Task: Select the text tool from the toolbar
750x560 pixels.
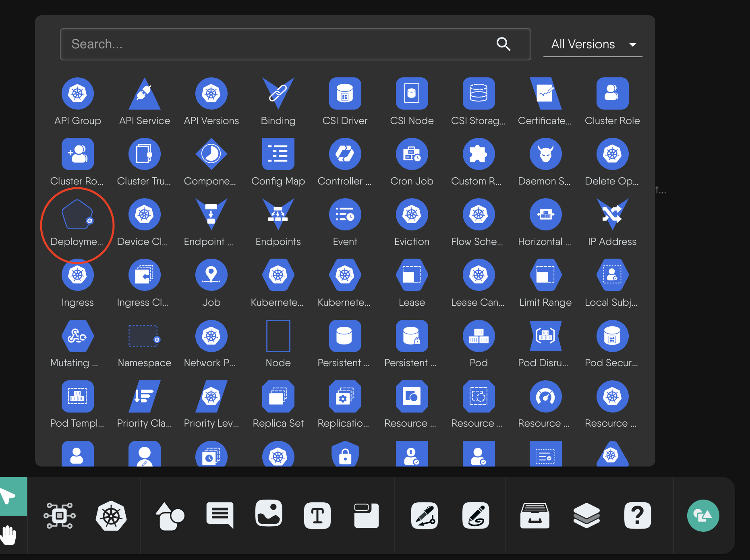Action: pyautogui.click(x=317, y=515)
